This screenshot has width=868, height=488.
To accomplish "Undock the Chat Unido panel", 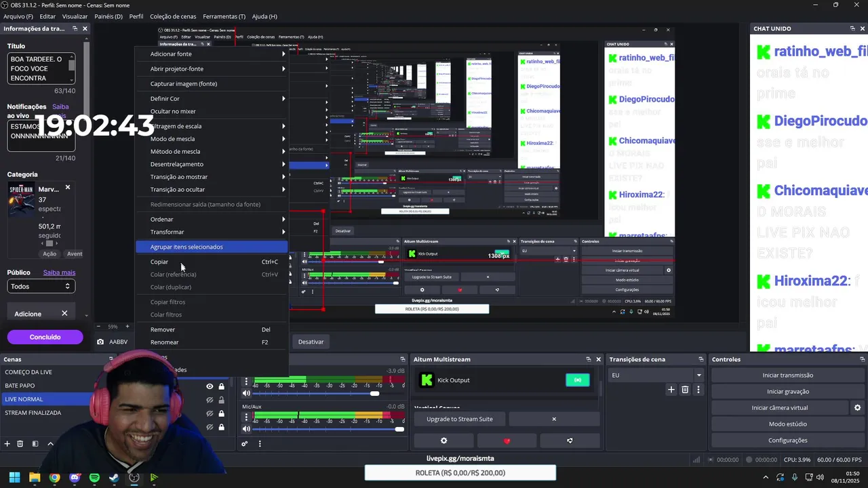I will [x=852, y=28].
